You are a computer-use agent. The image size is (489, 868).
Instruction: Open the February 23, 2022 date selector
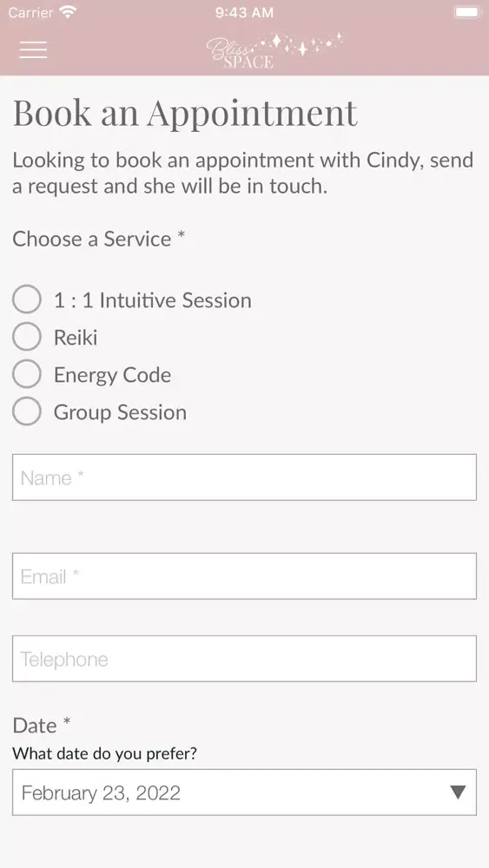click(x=244, y=792)
